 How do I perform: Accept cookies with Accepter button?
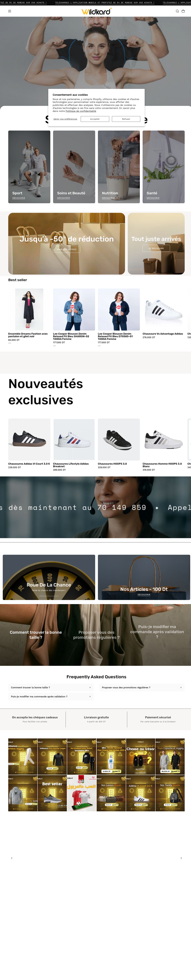(95, 119)
